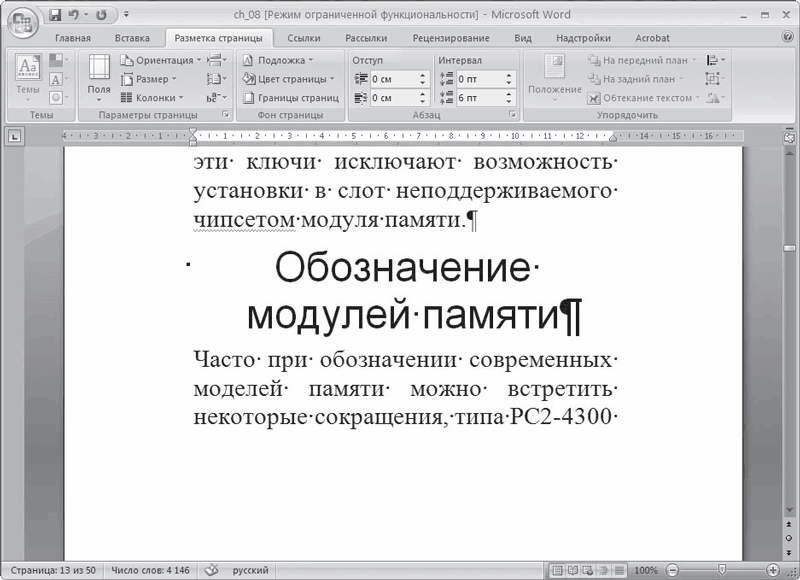800x580 pixels.
Task: Toggle ruler button above scrollbar
Action: (789, 137)
